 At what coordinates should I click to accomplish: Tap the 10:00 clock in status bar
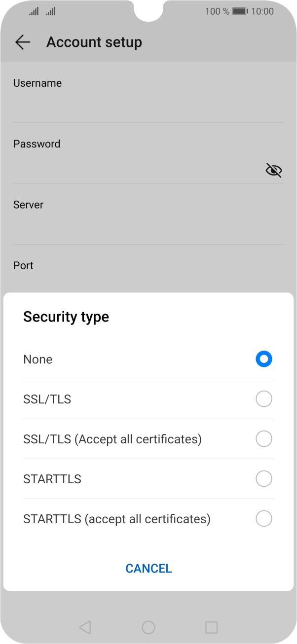(x=262, y=11)
